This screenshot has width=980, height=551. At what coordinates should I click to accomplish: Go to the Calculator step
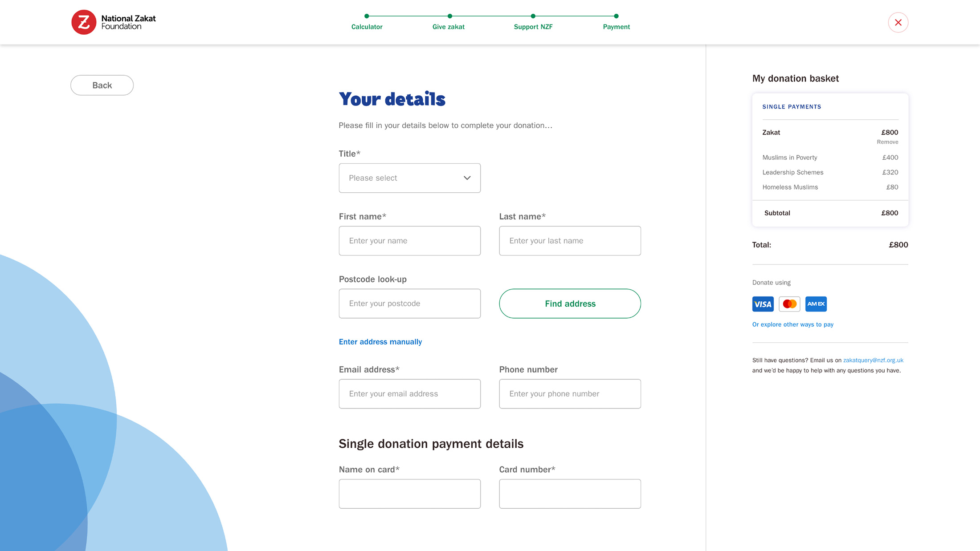367,27
